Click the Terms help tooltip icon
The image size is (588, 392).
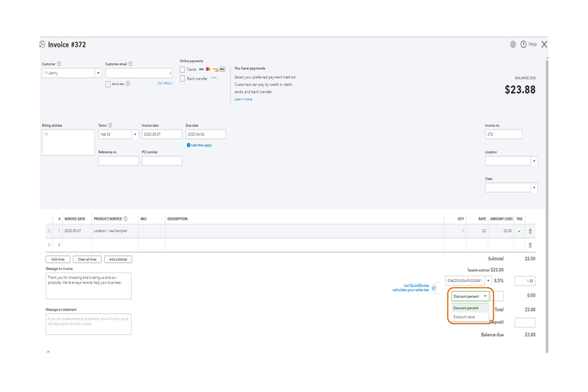(110, 125)
